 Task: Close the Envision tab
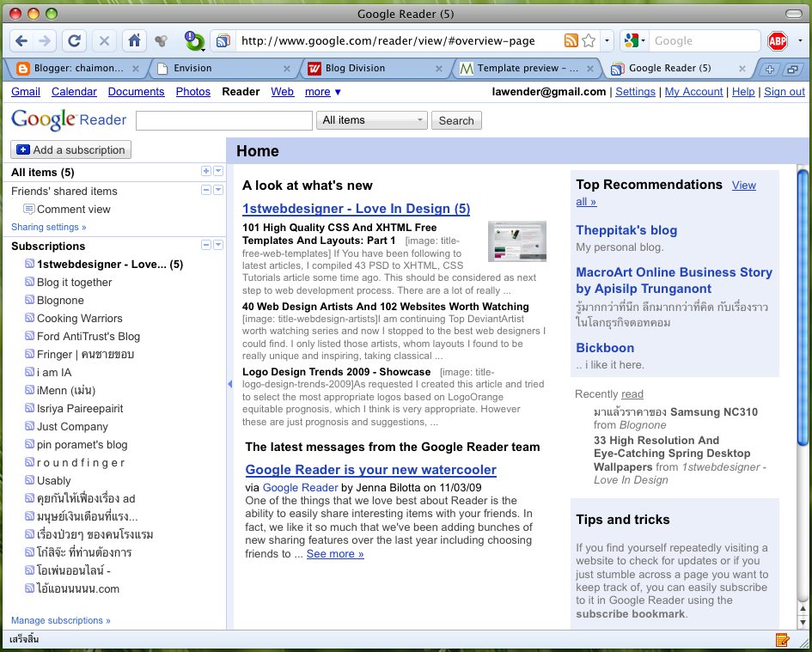click(x=287, y=69)
